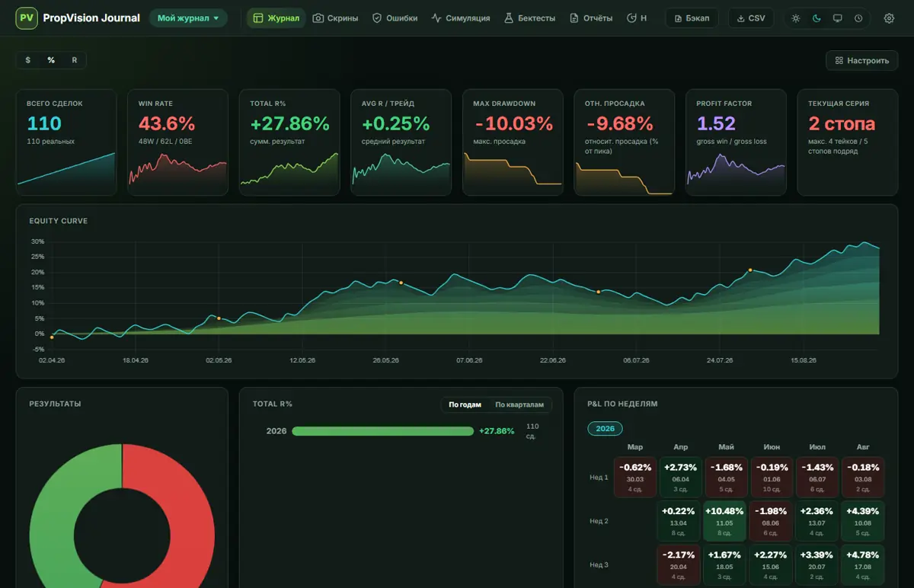Select the 2026 year chip

tap(605, 429)
